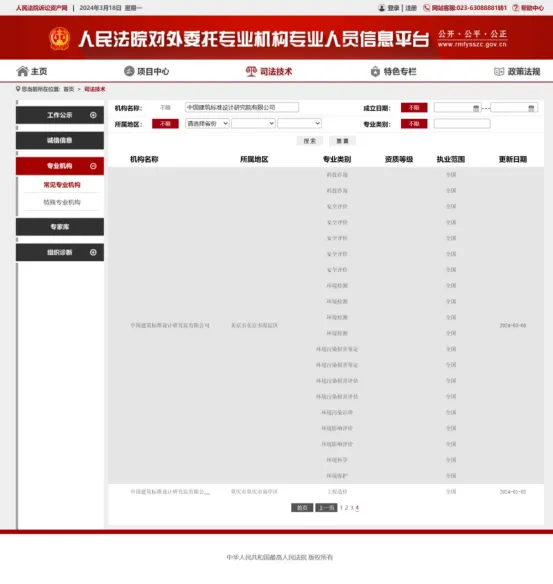
Task: Open the city dropdown after province
Action: [x=253, y=123]
